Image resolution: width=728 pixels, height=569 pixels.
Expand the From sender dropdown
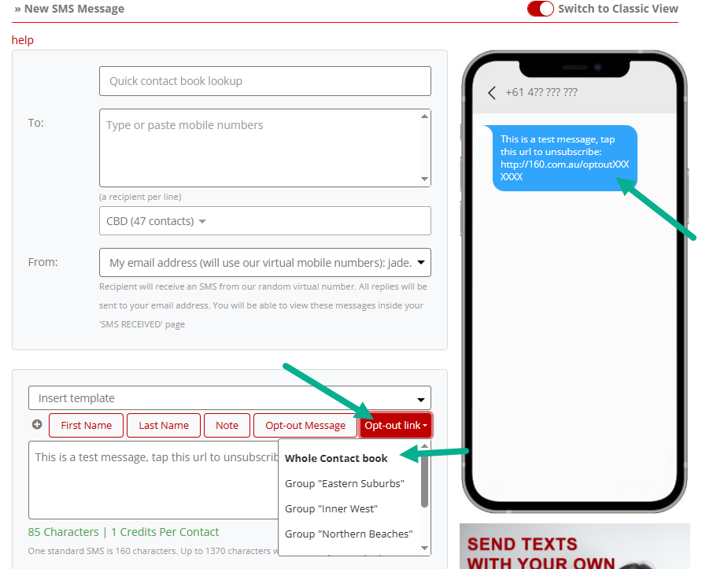[x=264, y=263]
